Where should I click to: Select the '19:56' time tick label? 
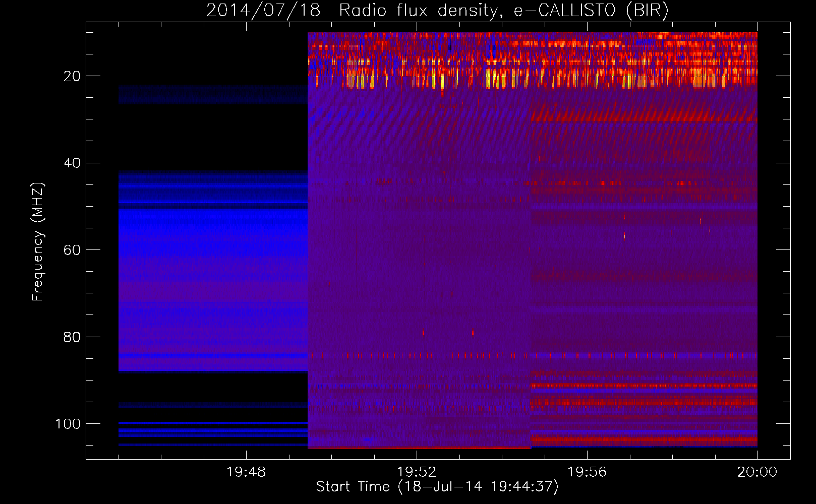[x=587, y=472]
